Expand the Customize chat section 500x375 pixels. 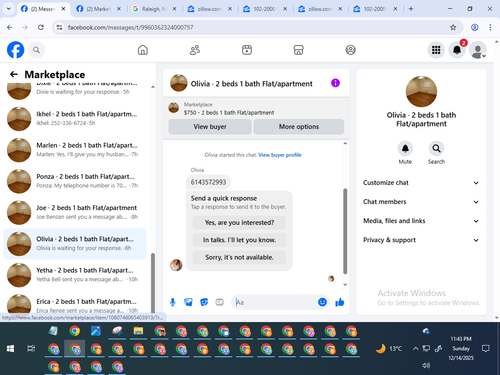pyautogui.click(x=421, y=183)
